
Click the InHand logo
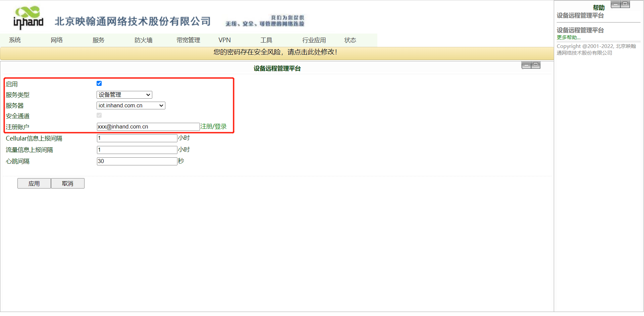(29, 18)
